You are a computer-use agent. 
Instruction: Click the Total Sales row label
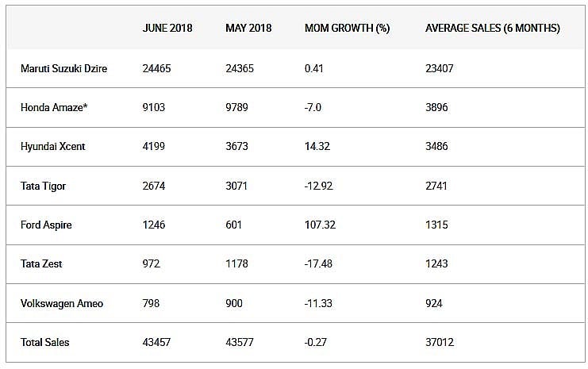coord(45,342)
